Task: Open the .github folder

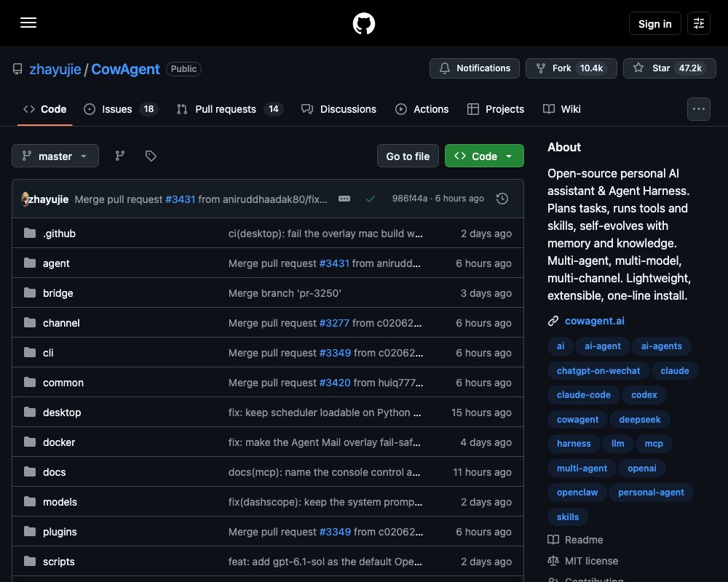Action: click(x=59, y=234)
